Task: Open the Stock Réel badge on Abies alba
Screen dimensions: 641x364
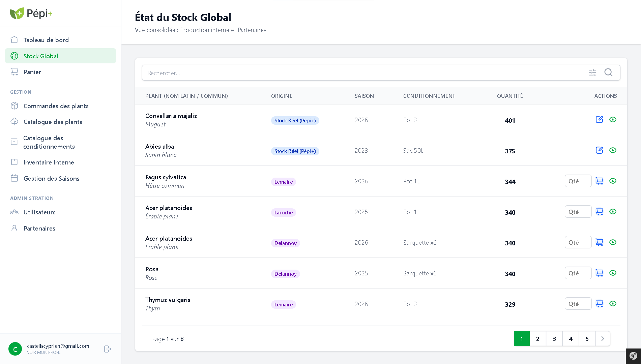Action: click(295, 151)
